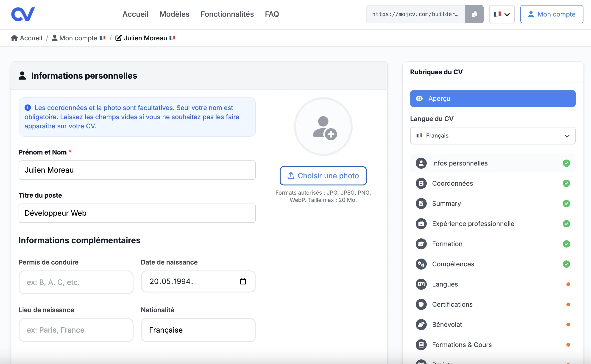Click the Langues section icon
This screenshot has width=591, height=364.
[x=421, y=284]
